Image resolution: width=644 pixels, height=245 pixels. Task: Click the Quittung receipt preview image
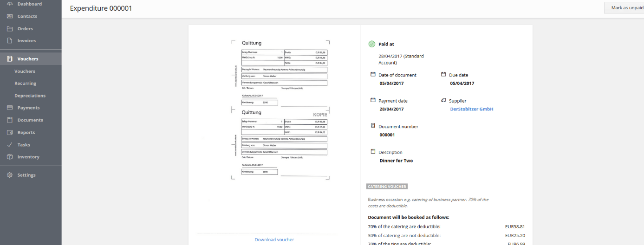coord(280,110)
